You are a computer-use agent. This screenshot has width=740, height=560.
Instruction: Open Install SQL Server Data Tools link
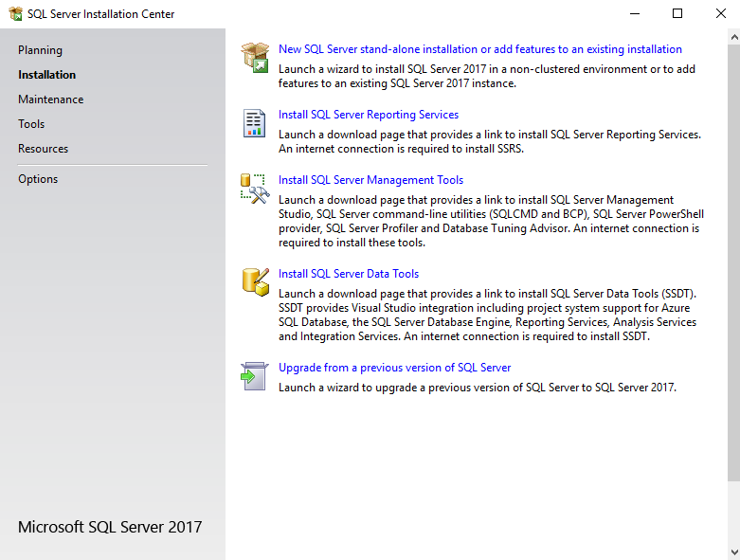pos(349,274)
